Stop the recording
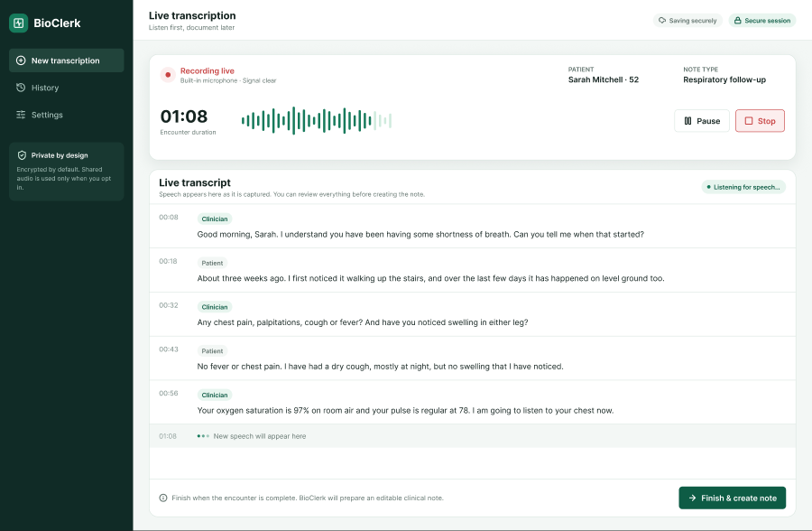 (x=760, y=121)
